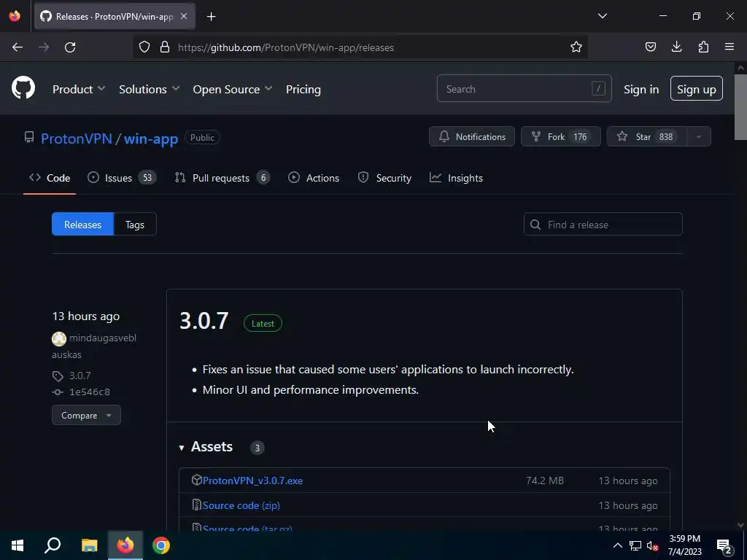Open a new browser tab
Screen dimensions: 747x560
pyautogui.click(x=212, y=17)
